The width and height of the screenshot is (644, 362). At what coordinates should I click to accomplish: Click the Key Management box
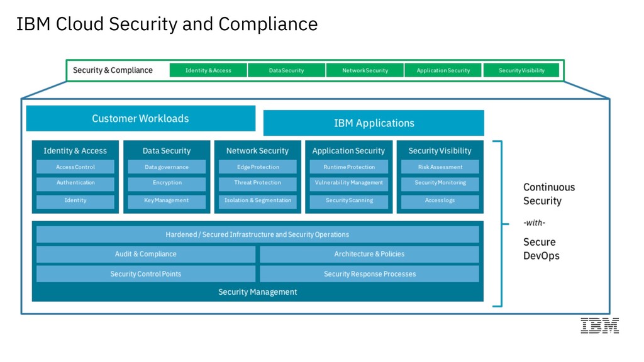click(167, 202)
